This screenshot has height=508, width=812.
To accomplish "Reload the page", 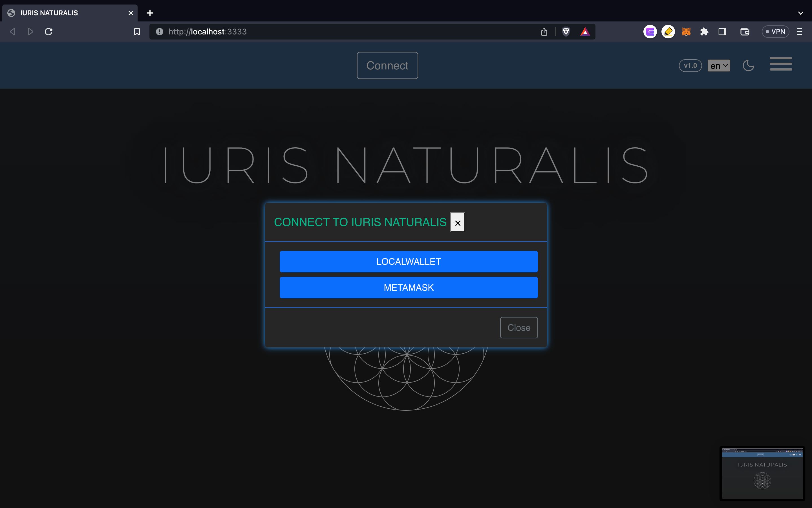I will 49,32.
